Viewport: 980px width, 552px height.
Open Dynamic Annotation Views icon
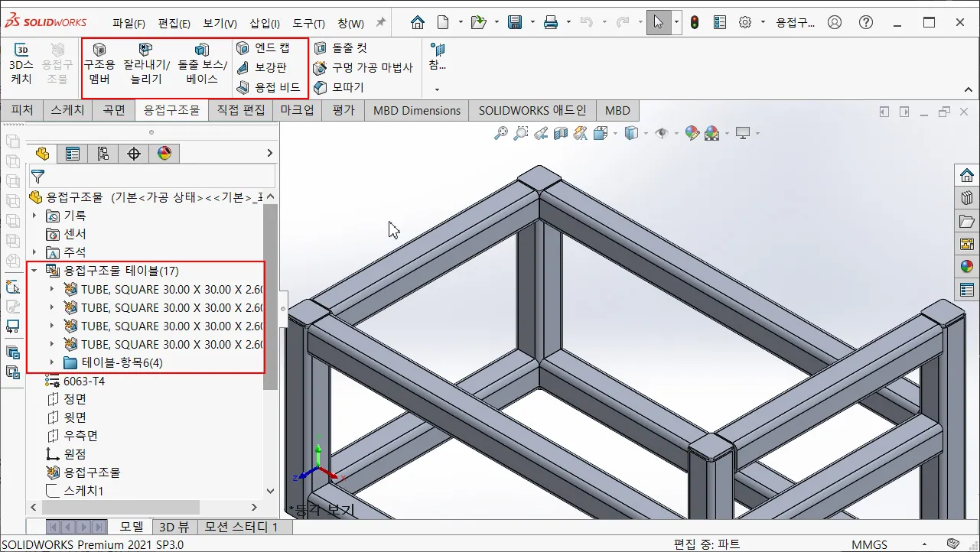(x=581, y=134)
